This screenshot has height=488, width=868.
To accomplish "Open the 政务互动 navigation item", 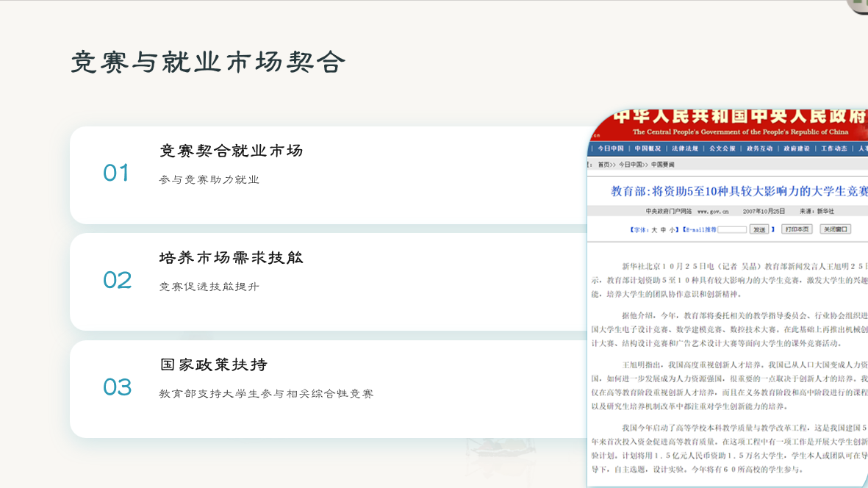I will tap(760, 148).
